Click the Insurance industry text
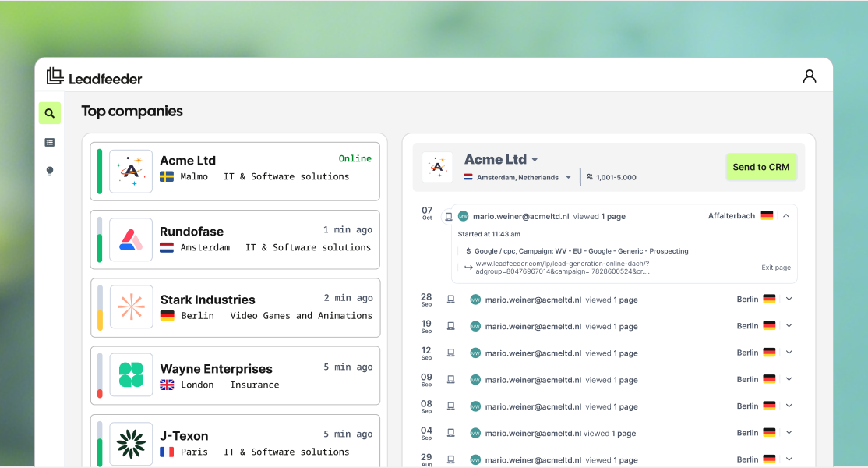 pos(255,385)
